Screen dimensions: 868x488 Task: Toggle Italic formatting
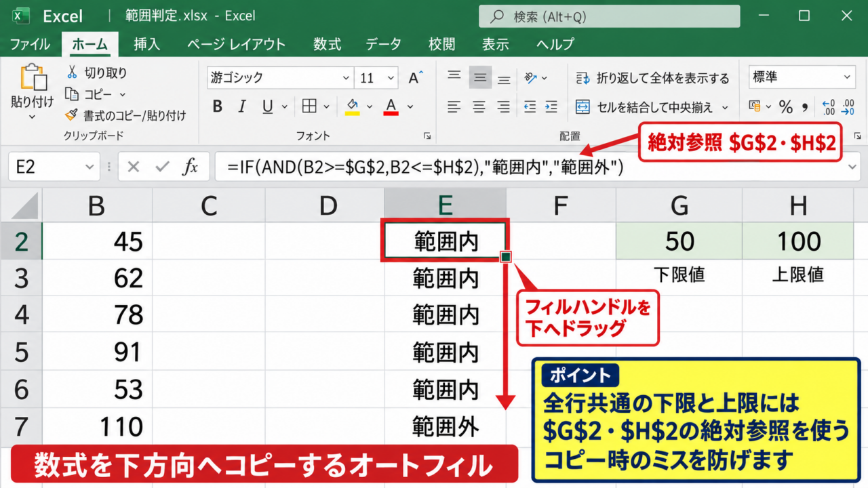coord(242,106)
